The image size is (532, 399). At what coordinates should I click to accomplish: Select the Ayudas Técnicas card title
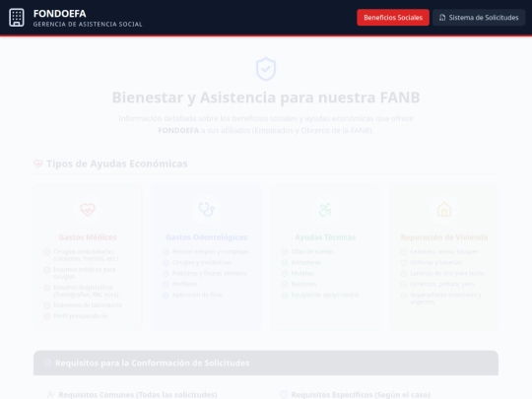(325, 237)
